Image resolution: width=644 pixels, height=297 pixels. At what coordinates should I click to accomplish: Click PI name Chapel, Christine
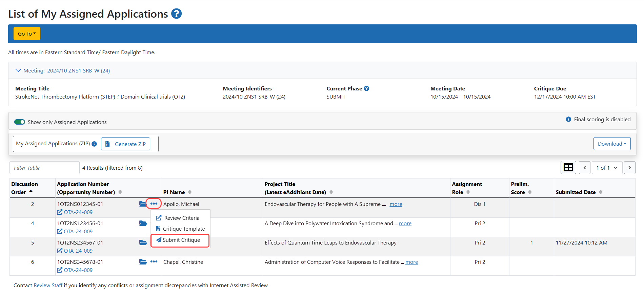[183, 262]
